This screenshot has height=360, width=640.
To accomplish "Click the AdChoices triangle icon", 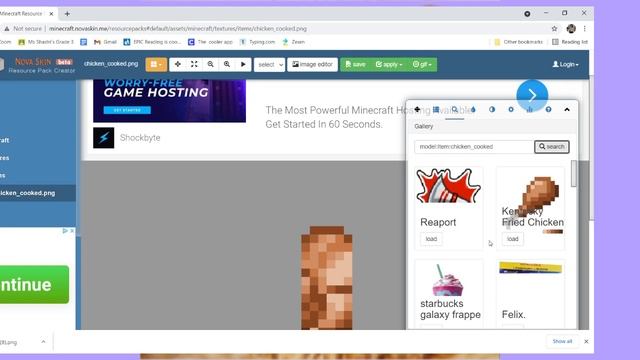I will click(65, 231).
